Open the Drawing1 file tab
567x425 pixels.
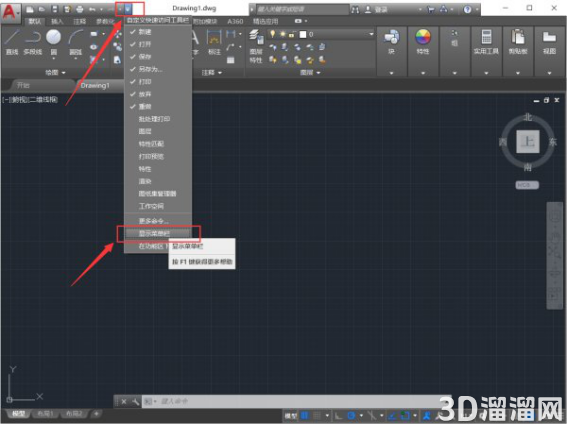[x=95, y=85]
